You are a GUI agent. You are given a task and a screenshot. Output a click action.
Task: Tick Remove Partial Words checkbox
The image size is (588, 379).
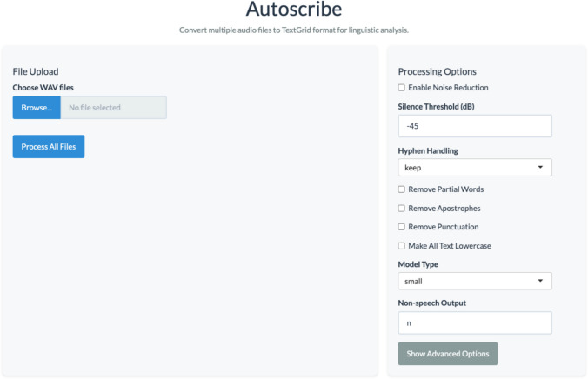(401, 189)
